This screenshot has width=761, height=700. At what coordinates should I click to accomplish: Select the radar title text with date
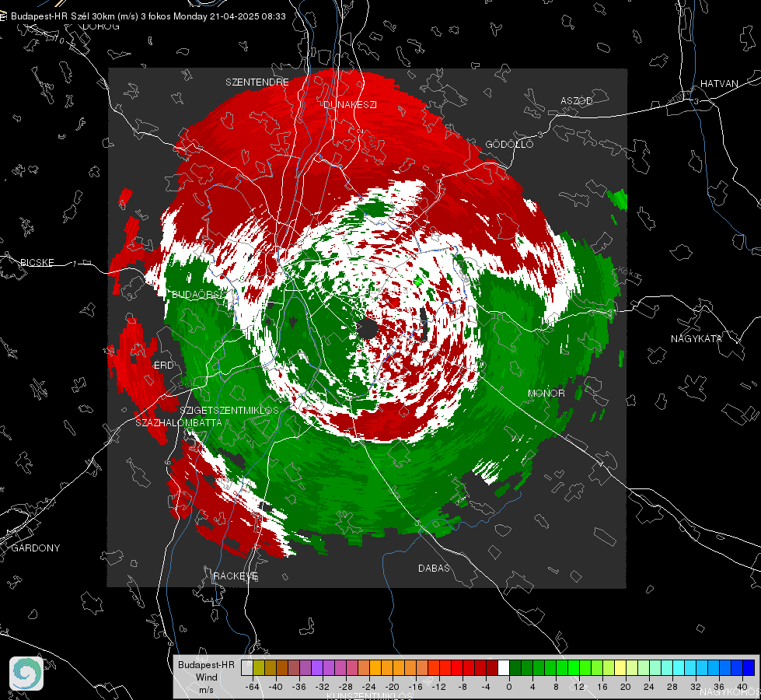[x=148, y=16]
